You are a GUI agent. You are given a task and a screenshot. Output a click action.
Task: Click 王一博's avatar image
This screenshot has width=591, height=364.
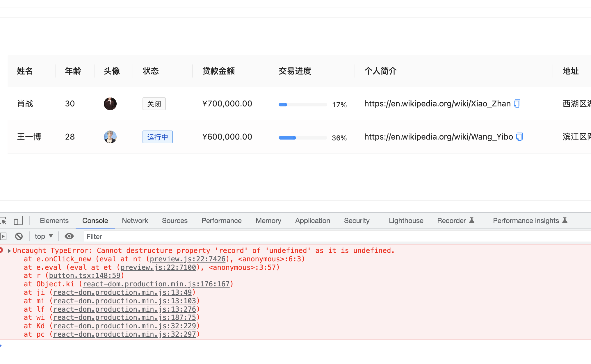pos(110,137)
